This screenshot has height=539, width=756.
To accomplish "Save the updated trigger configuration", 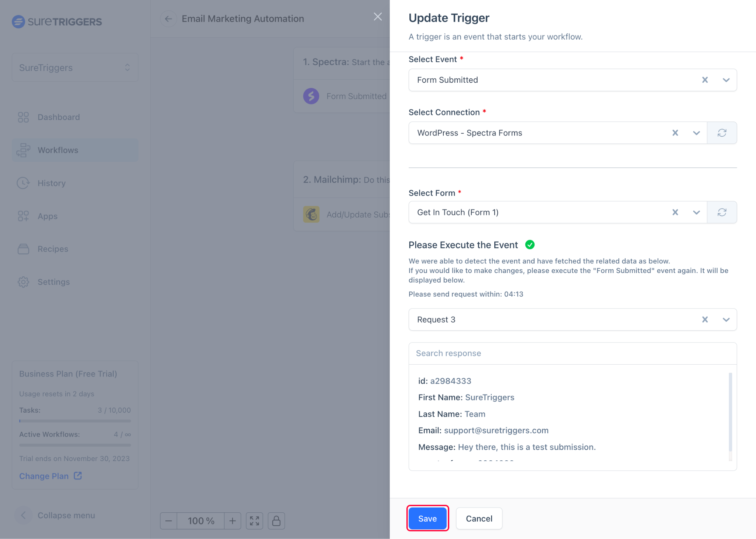I will click(427, 518).
